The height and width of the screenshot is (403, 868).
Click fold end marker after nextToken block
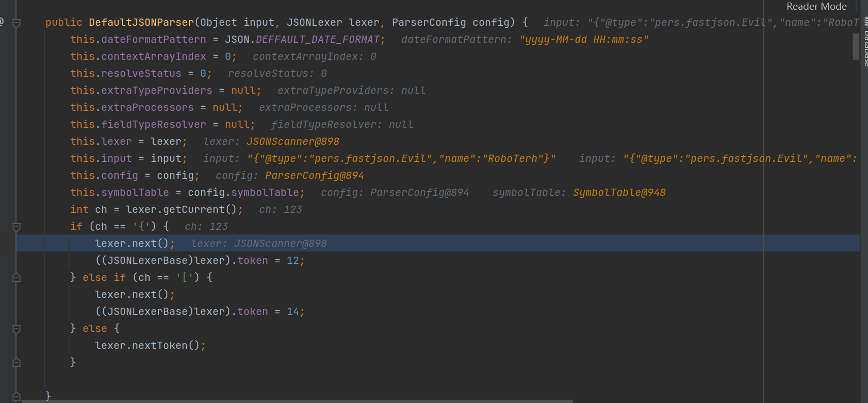coord(17,363)
